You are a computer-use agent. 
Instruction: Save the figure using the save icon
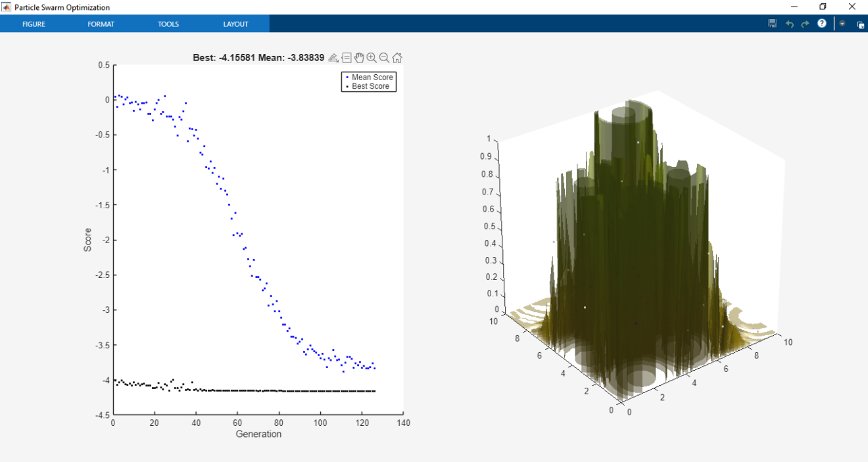click(x=771, y=24)
